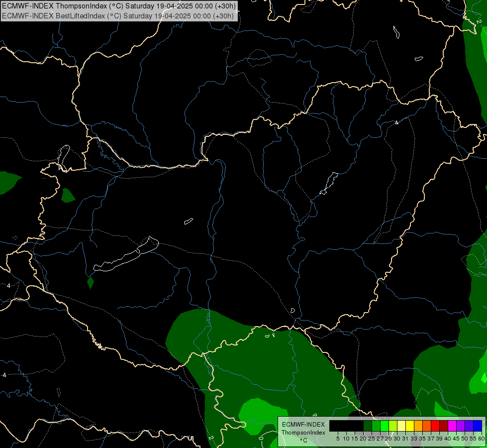
Task: Click the legend tick value 60
Action: click(x=482, y=439)
